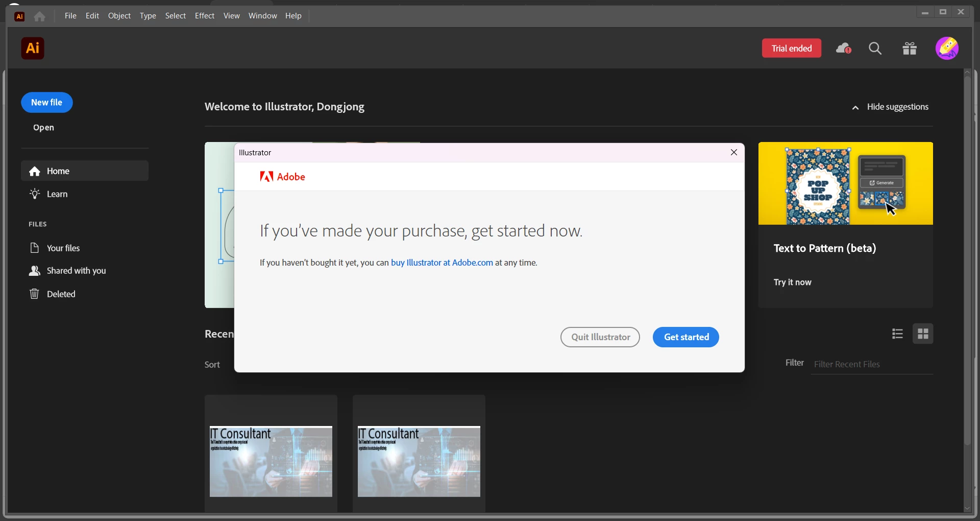Open the Effect menu
The image size is (980, 521).
pos(205,16)
